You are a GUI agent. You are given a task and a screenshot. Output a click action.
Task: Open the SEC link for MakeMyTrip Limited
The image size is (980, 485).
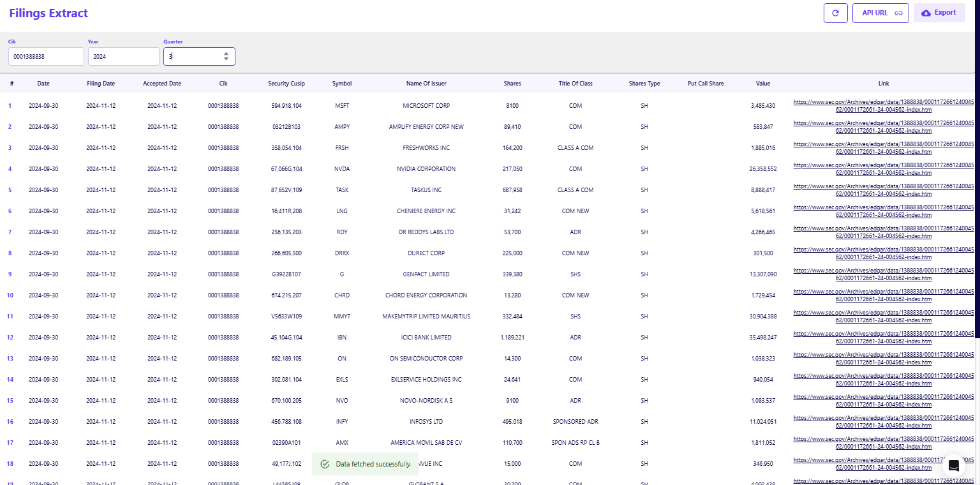[x=884, y=316]
